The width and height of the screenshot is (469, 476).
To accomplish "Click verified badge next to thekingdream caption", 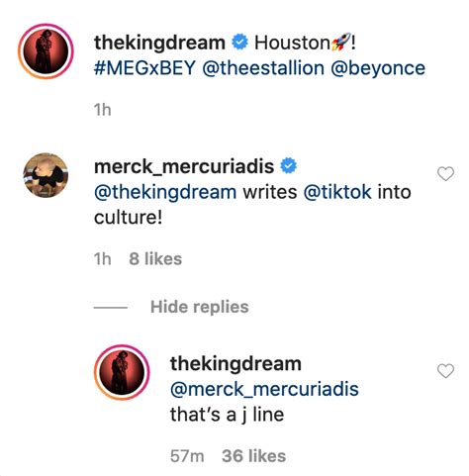I will click(x=239, y=42).
